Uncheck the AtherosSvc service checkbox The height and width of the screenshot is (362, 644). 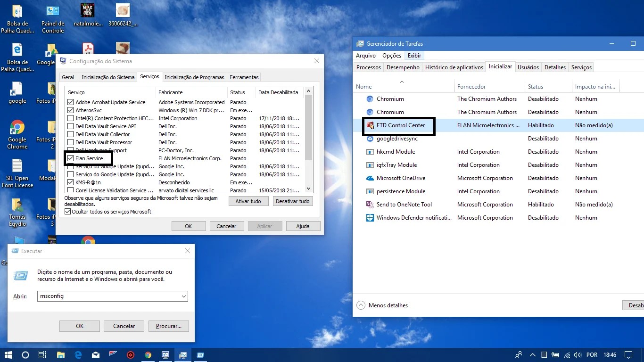(71, 110)
